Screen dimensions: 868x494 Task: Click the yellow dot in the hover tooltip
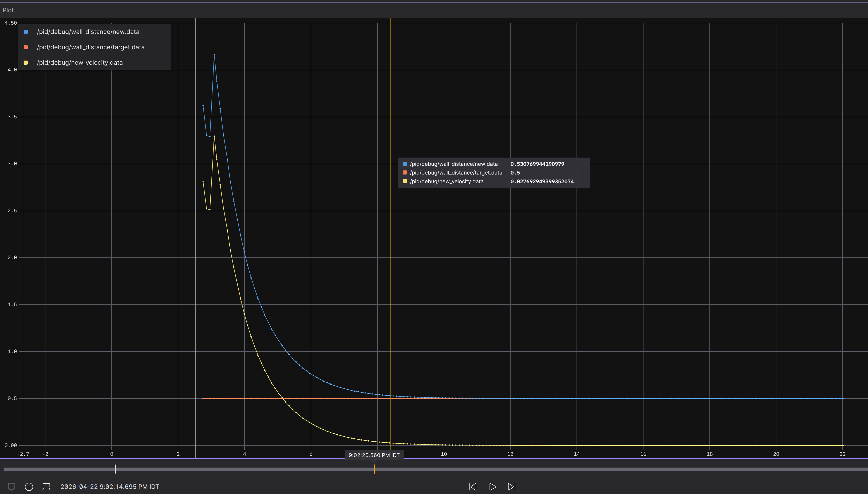[404, 181]
